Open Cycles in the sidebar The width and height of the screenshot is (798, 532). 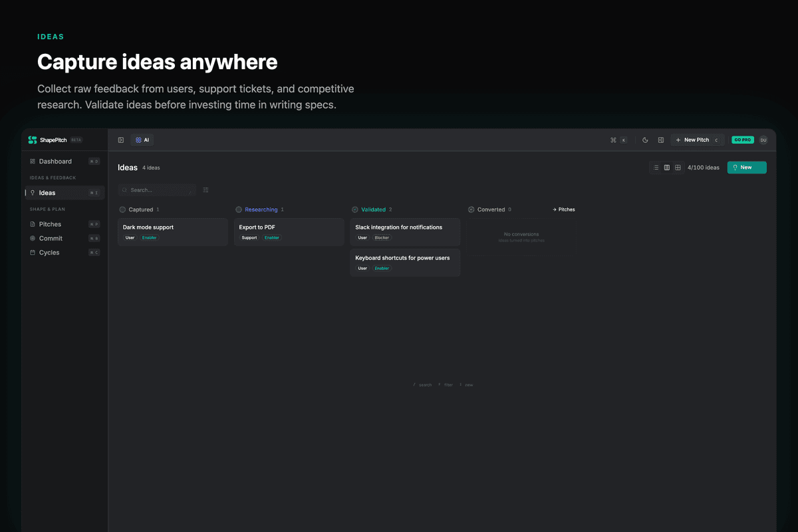click(49, 253)
